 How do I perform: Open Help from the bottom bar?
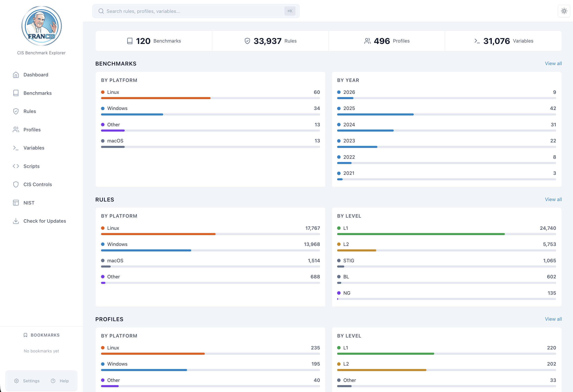(60, 381)
